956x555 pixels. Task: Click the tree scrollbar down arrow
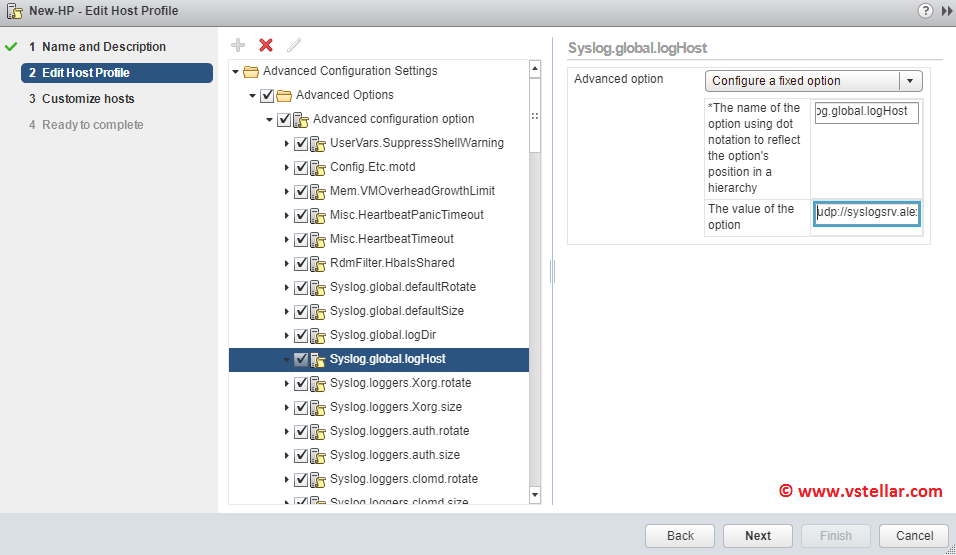pos(535,495)
